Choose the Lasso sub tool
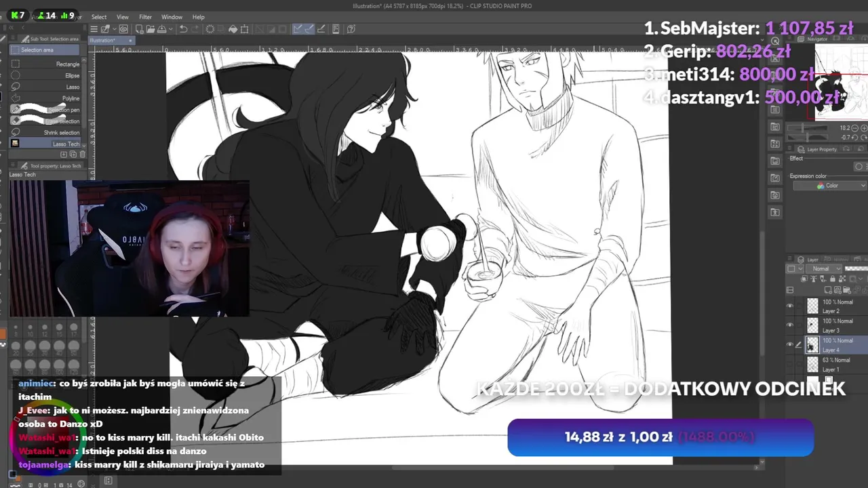This screenshot has height=488, width=868. (x=45, y=87)
